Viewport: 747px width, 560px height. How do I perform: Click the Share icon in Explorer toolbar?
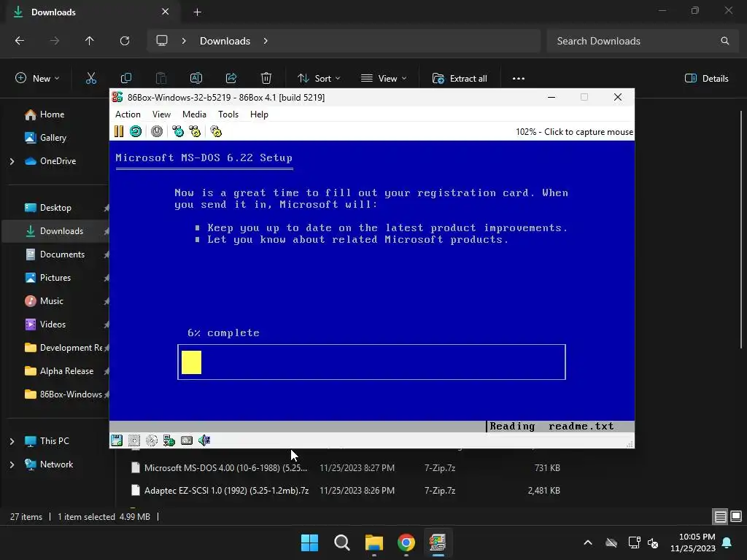(x=231, y=79)
